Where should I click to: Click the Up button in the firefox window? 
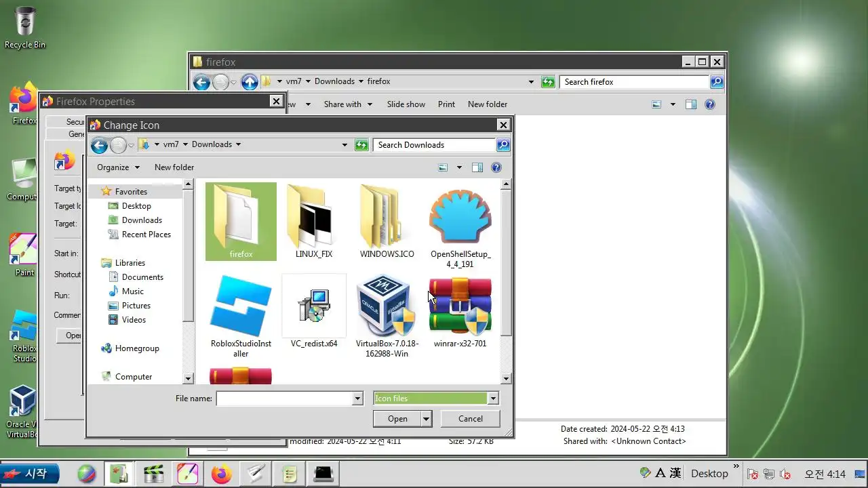250,82
